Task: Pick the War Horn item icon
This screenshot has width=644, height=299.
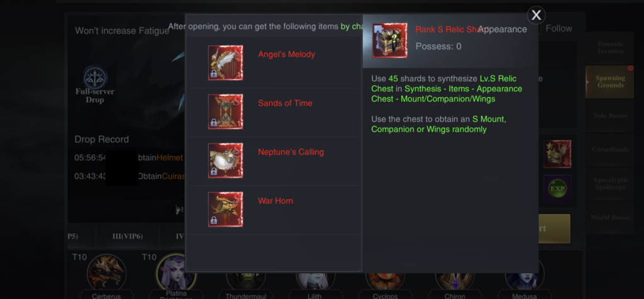Action: (x=226, y=210)
